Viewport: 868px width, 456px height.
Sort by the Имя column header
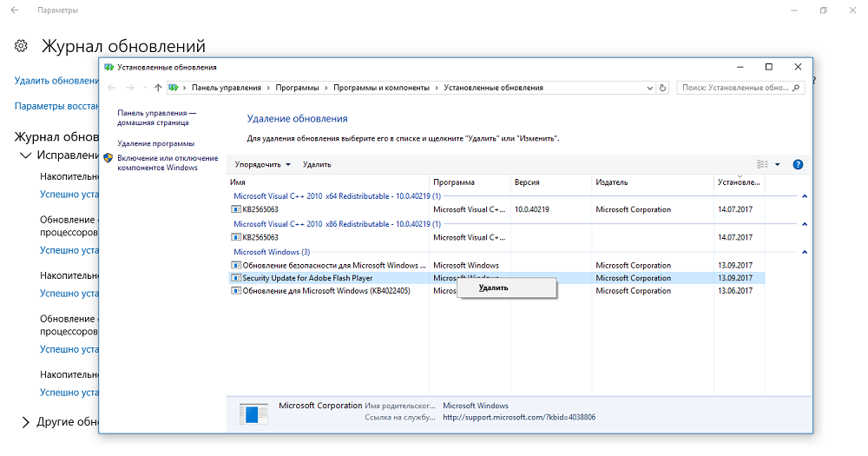tap(329, 182)
